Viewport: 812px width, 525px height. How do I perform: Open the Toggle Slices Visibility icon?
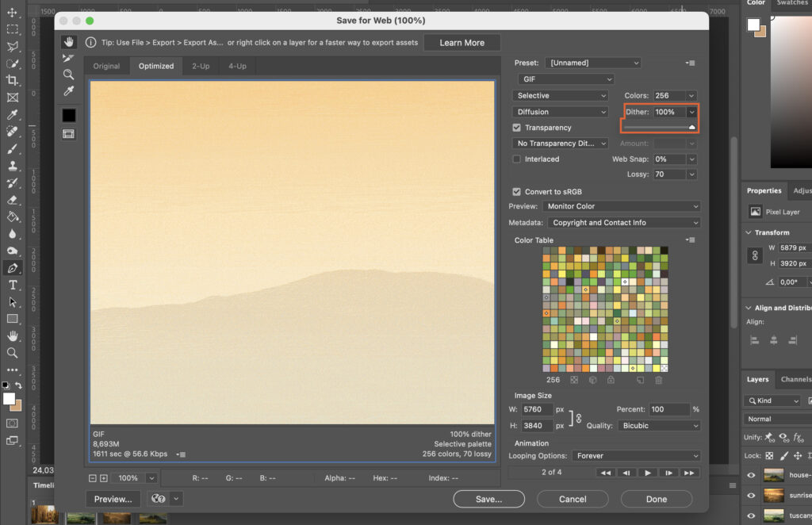(68, 133)
